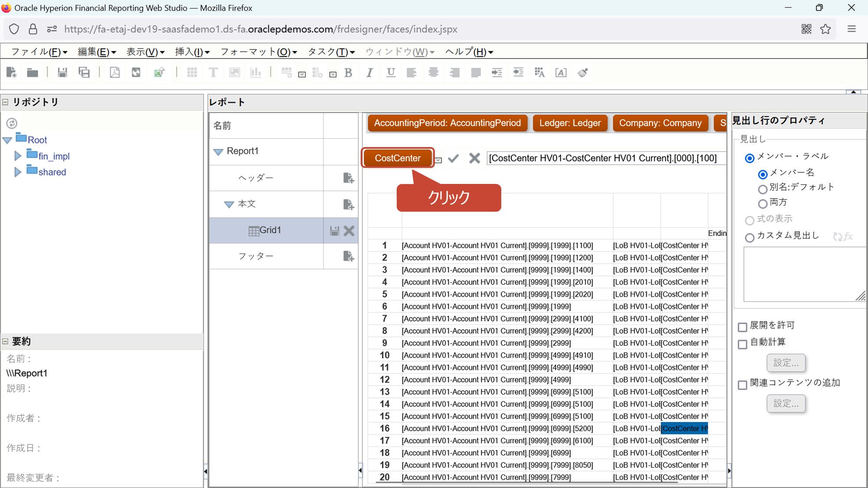868x488 pixels.
Task: Apply italic formatting
Action: pyautogui.click(x=369, y=73)
